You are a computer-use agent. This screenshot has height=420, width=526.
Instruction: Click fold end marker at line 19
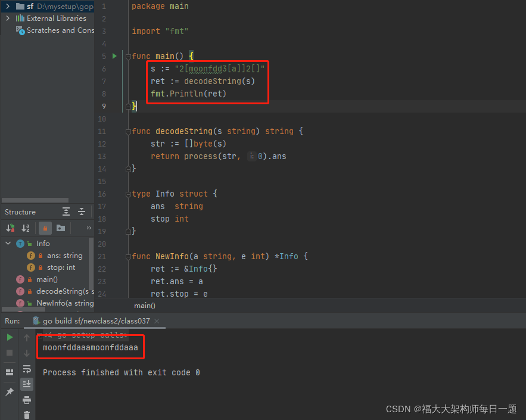pyautogui.click(x=128, y=232)
